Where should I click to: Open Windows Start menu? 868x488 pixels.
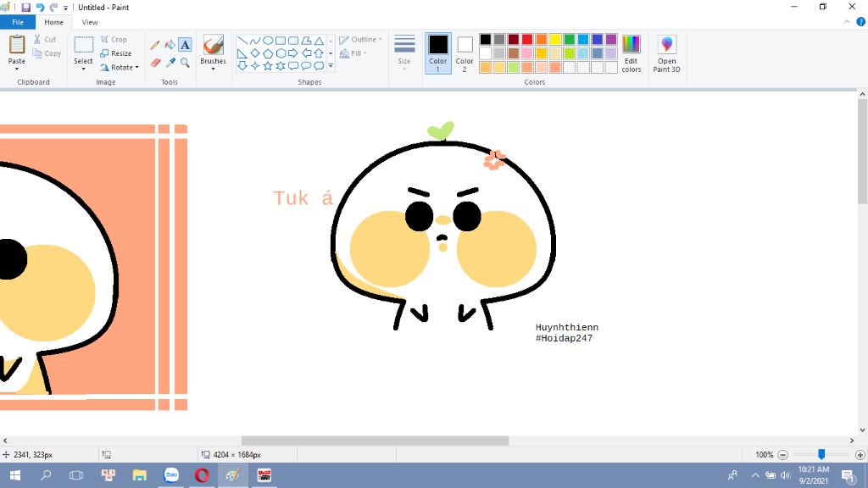click(15, 475)
